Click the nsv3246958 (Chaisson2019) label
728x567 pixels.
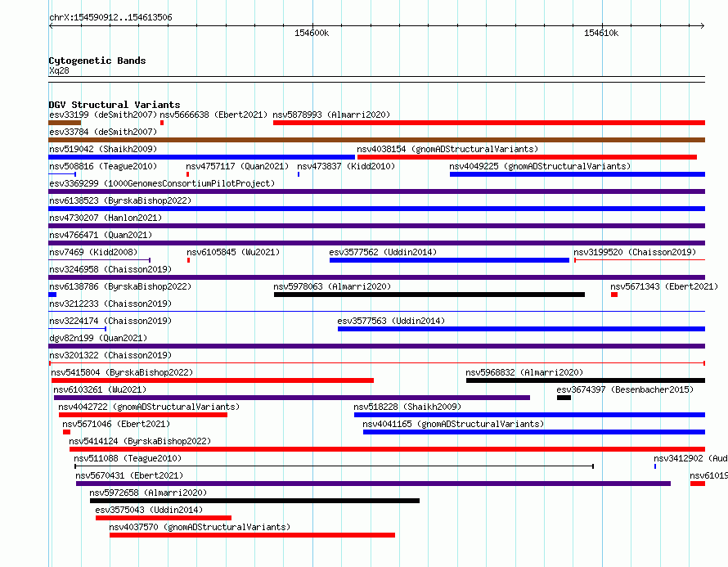coord(110,269)
